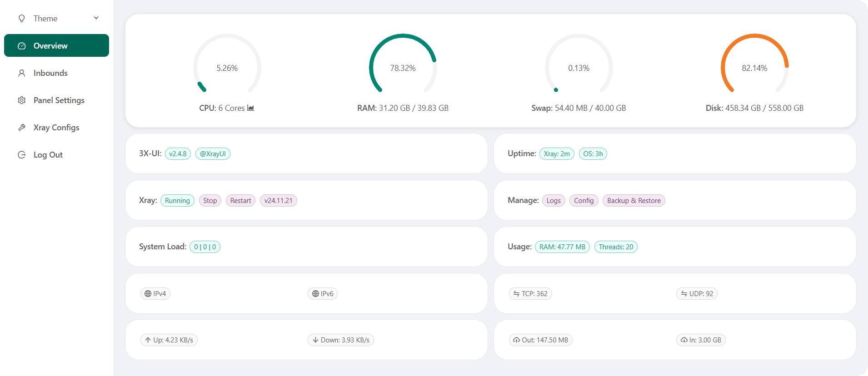
Task: Click the Theme lightbulb icon
Action: click(22, 19)
